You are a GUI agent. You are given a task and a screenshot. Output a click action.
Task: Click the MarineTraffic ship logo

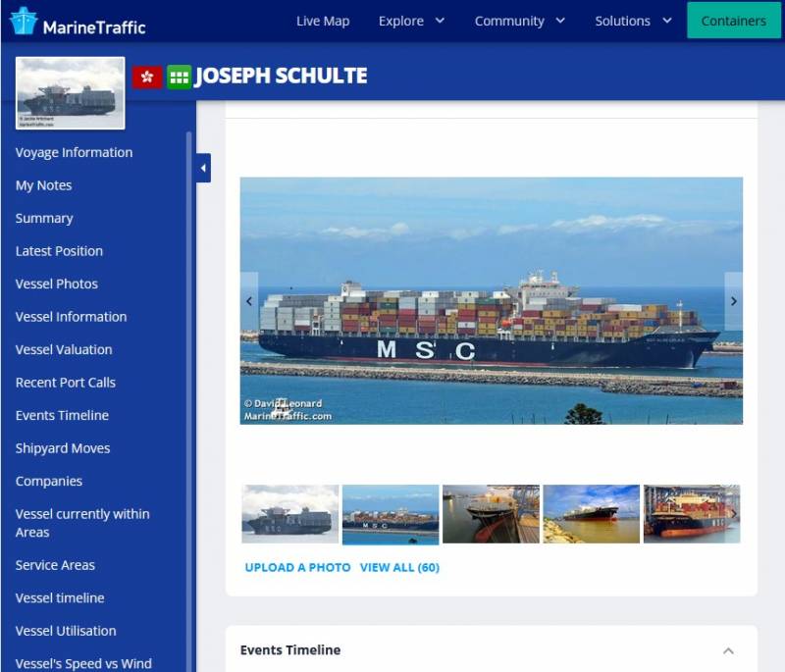pos(23,21)
